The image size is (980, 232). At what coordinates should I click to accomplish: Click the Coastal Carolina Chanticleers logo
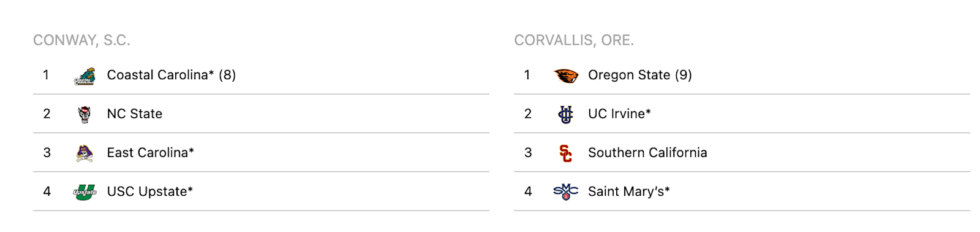tap(85, 76)
